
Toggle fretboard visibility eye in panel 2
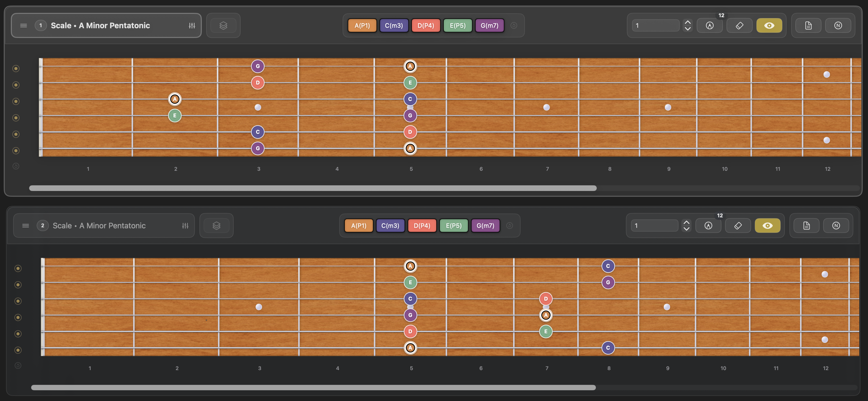tap(768, 226)
